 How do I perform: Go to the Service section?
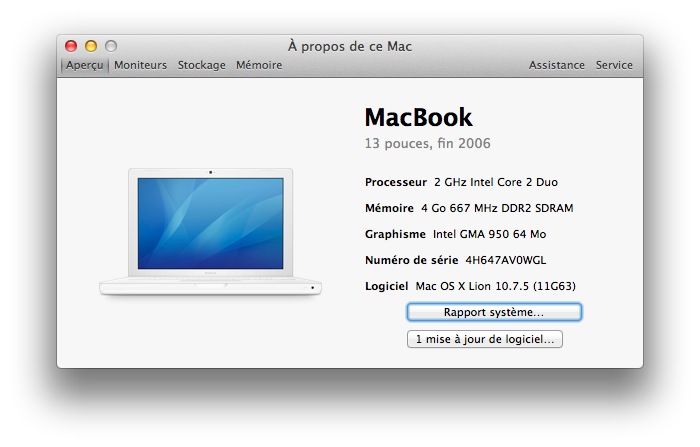[614, 65]
